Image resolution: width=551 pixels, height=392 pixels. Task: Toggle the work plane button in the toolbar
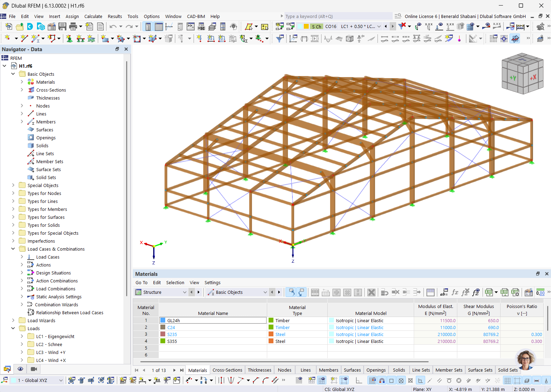(515, 38)
